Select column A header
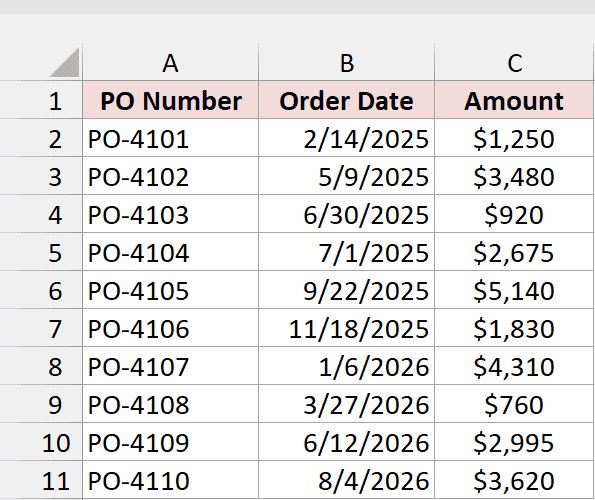 coord(170,62)
